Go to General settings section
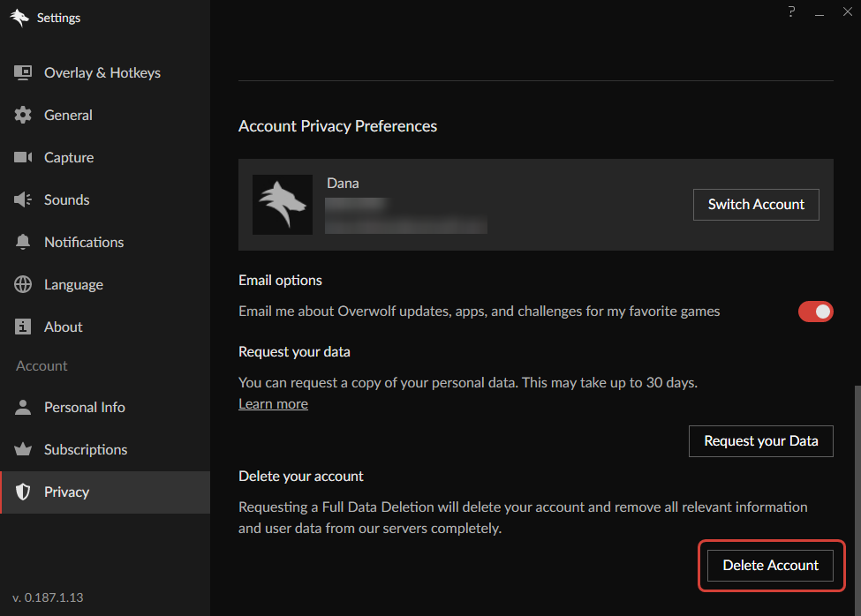861x616 pixels. tap(105, 116)
